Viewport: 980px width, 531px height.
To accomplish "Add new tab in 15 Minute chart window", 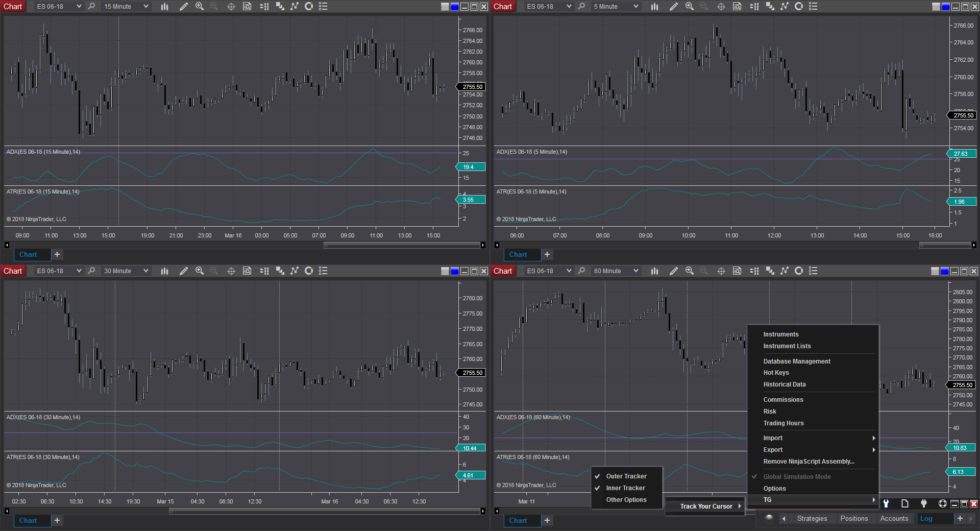I will tap(57, 254).
